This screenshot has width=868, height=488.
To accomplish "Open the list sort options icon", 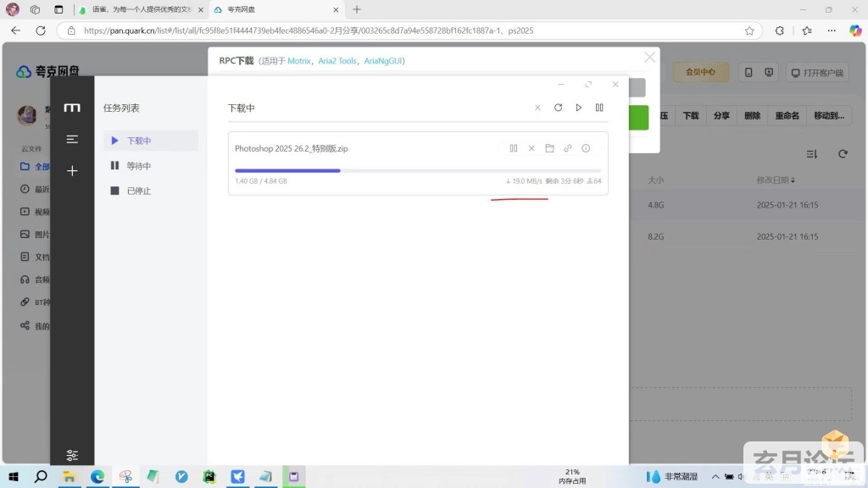I will coord(811,154).
